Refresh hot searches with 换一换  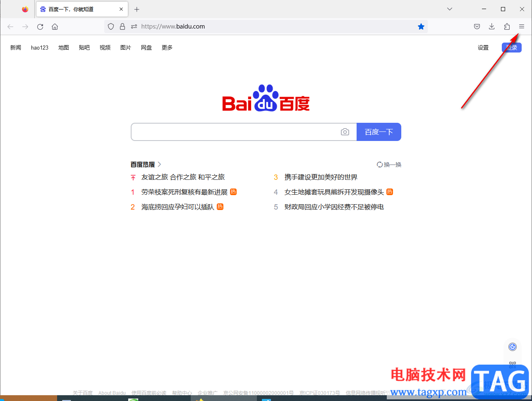pyautogui.click(x=389, y=165)
